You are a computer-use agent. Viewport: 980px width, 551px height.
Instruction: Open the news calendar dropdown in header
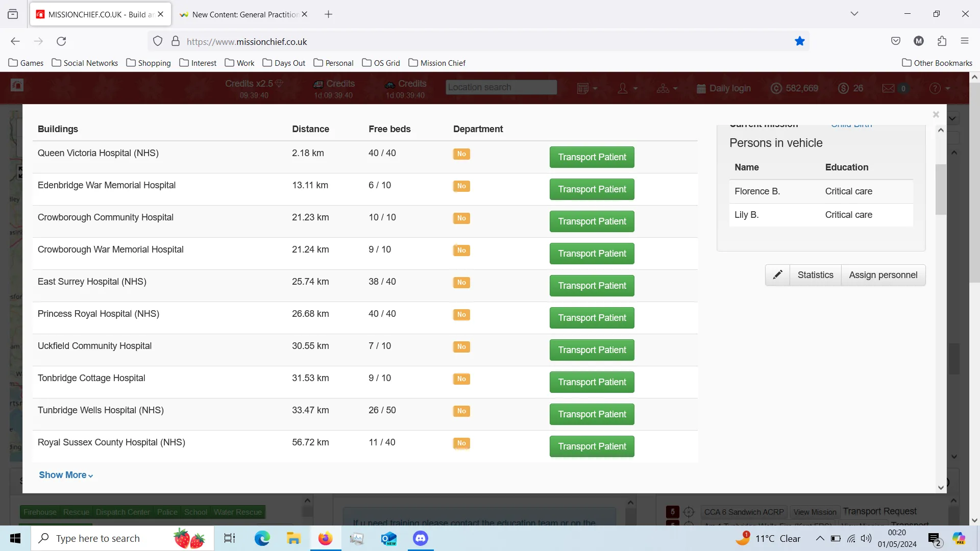(587, 88)
